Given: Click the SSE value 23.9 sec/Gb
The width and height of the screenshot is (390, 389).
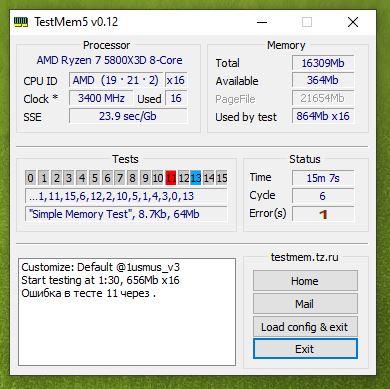Looking at the screenshot, I should pyautogui.click(x=128, y=116).
